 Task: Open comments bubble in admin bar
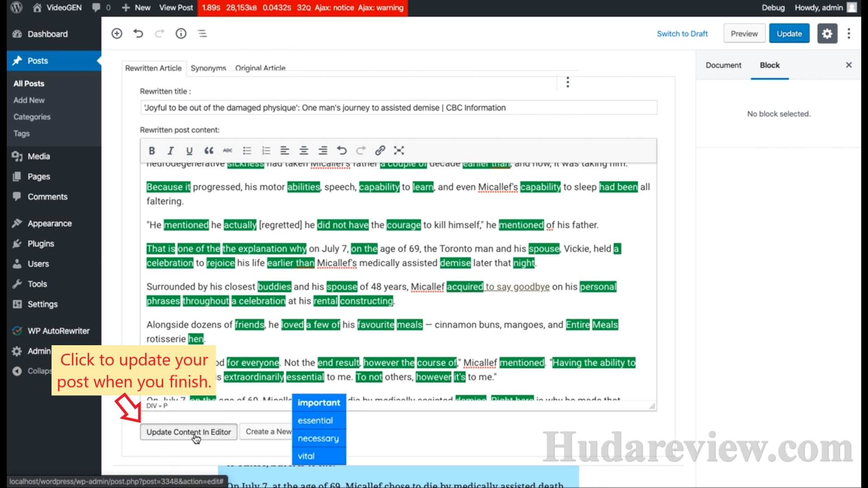coord(101,8)
